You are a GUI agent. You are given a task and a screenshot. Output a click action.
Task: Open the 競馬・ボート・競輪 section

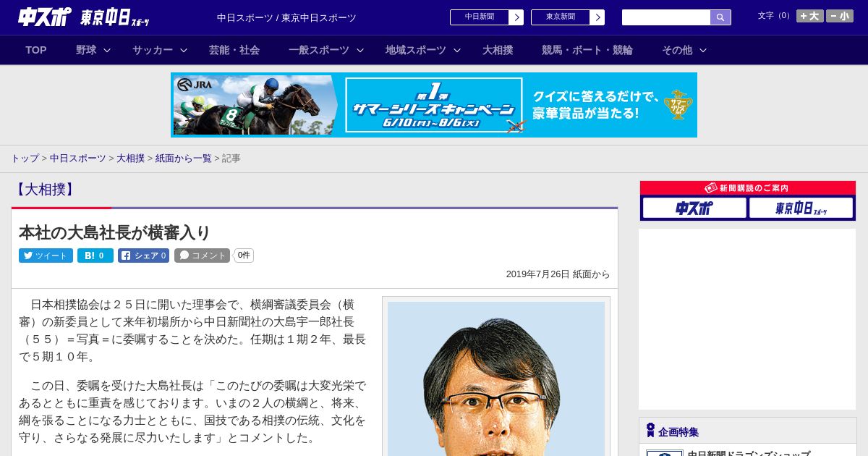587,50
